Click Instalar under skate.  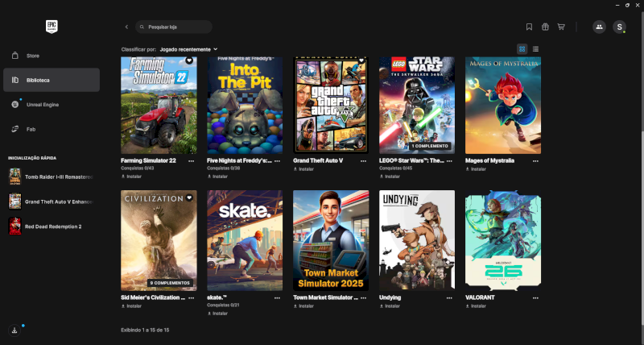pos(217,314)
